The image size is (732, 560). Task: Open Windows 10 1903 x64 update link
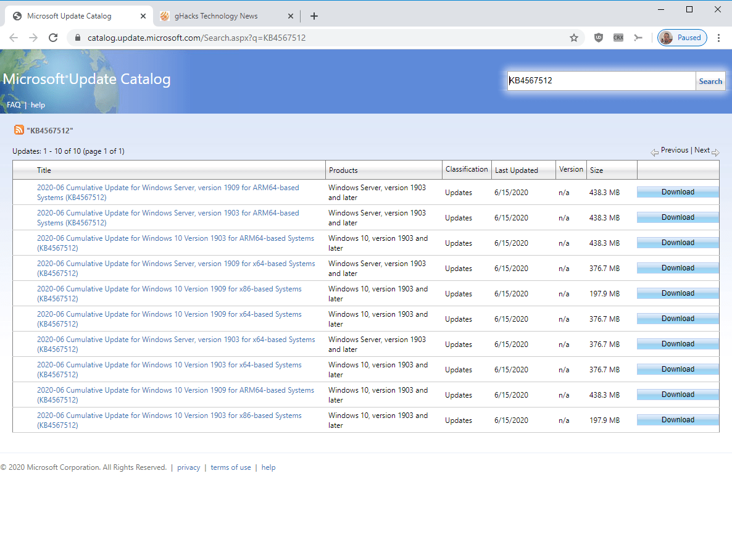click(x=169, y=369)
